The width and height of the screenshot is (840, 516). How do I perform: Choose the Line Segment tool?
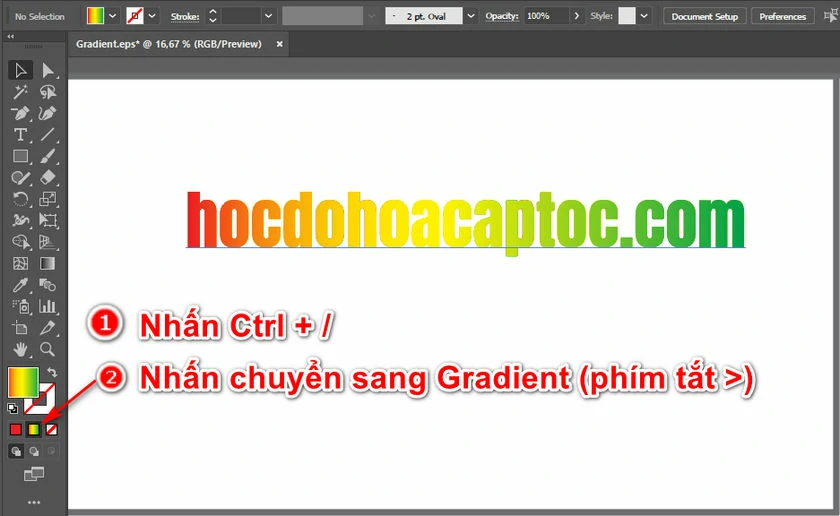[48, 134]
